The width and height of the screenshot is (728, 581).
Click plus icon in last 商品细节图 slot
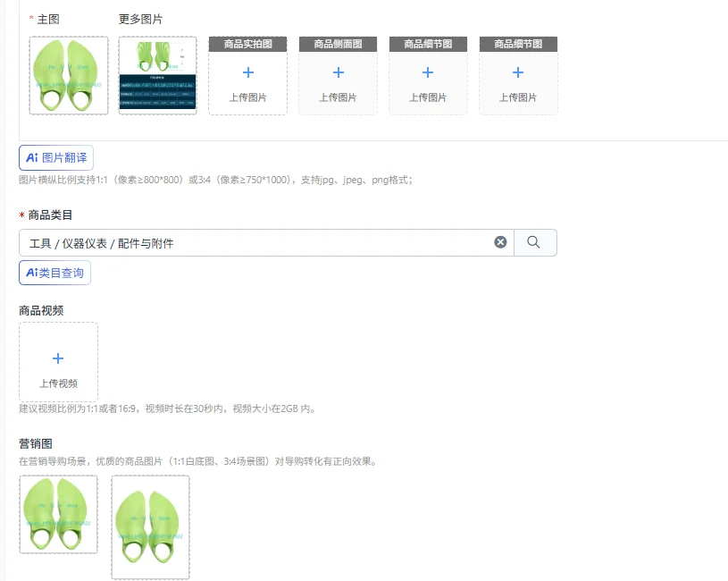pos(518,72)
